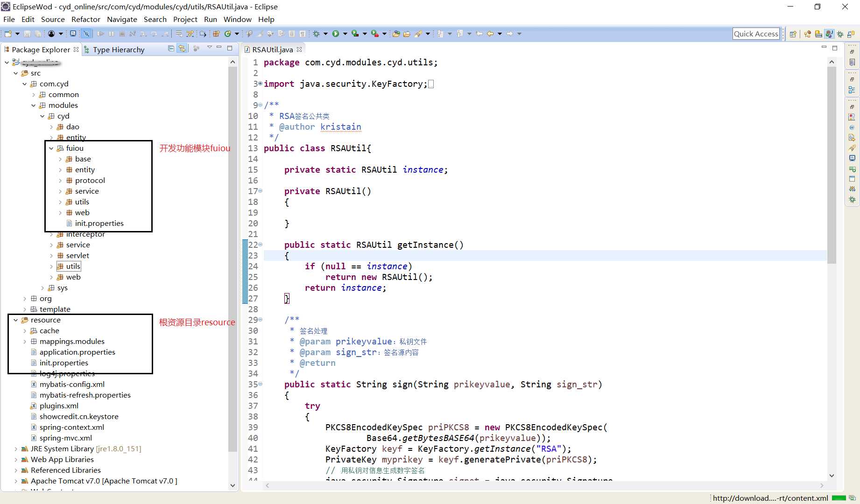Click the Quick Access search field
The width and height of the screenshot is (860, 504).
tap(756, 34)
